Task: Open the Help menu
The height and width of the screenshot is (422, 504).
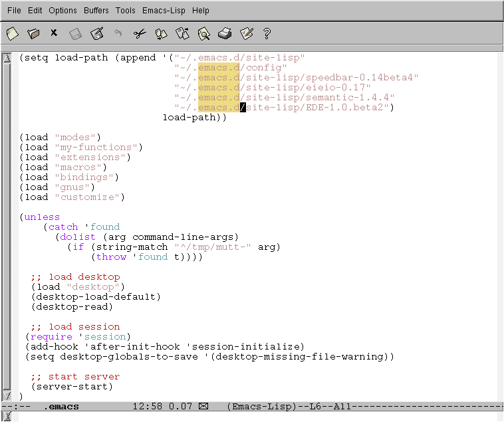Action: (201, 11)
